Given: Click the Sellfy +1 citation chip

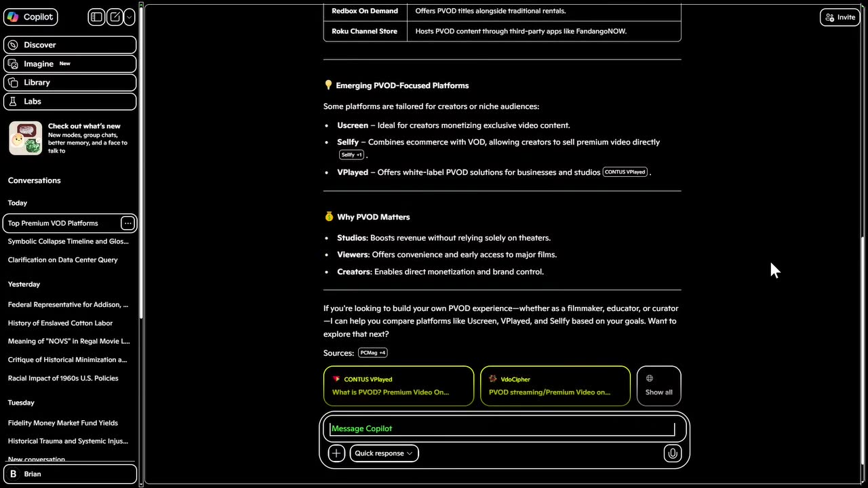Looking at the screenshot, I should coord(351,155).
